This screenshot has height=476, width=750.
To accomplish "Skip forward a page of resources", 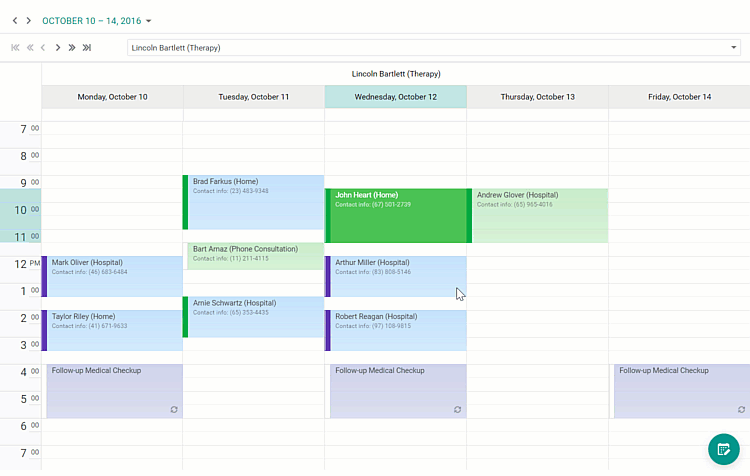I will point(72,47).
